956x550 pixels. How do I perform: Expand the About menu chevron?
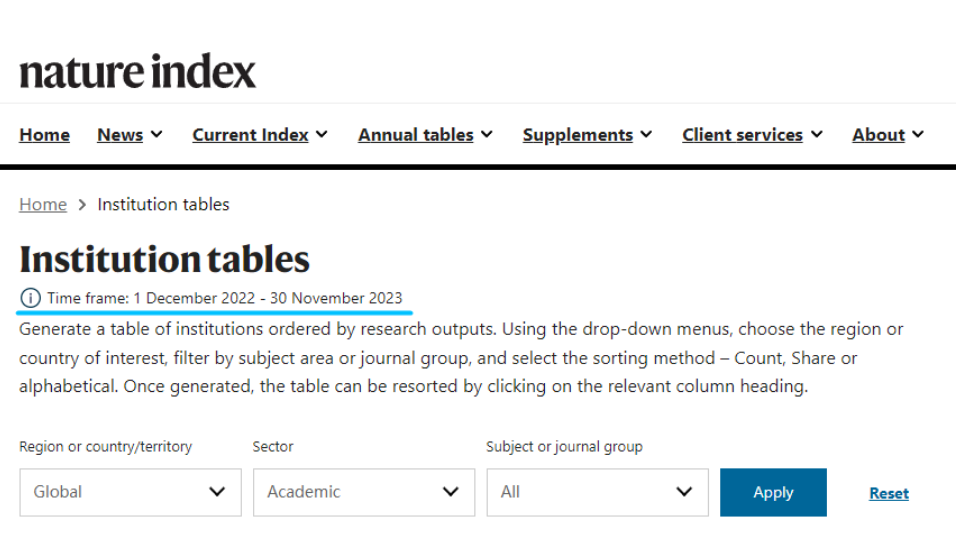[918, 135]
